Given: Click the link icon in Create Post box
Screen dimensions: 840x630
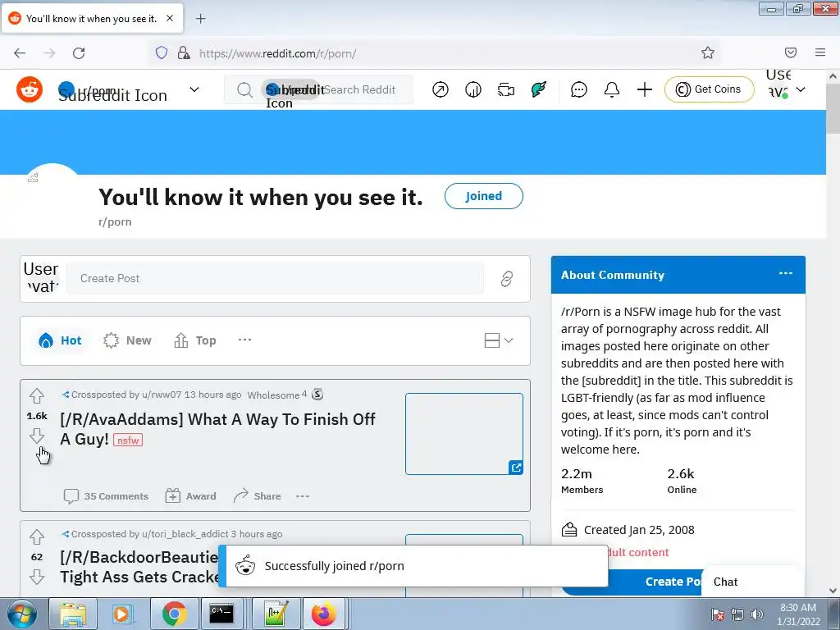Looking at the screenshot, I should [x=507, y=279].
